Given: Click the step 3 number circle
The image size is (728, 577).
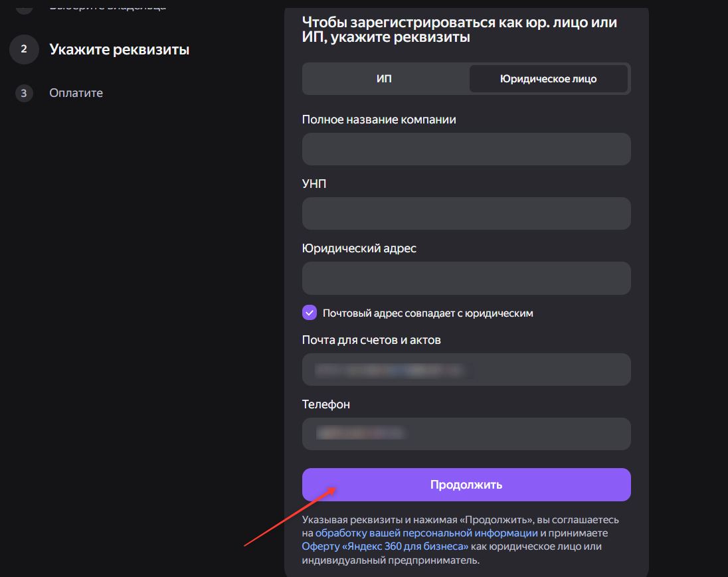Looking at the screenshot, I should [24, 93].
